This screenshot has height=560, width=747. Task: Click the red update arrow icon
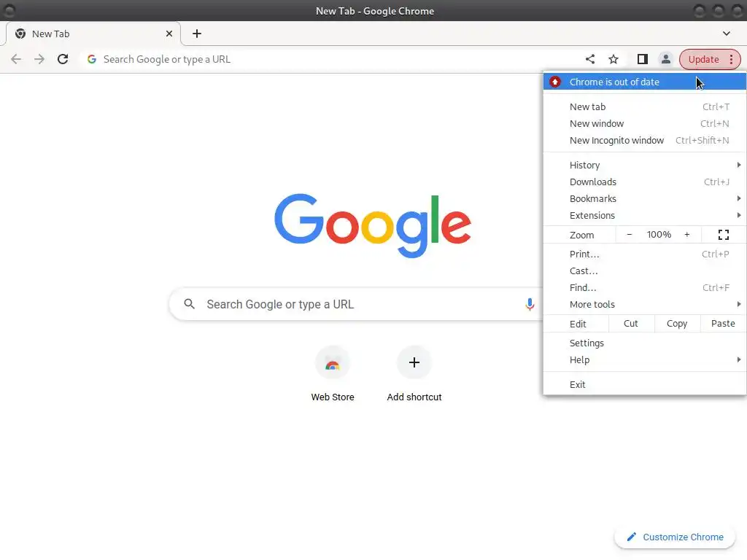pyautogui.click(x=555, y=82)
